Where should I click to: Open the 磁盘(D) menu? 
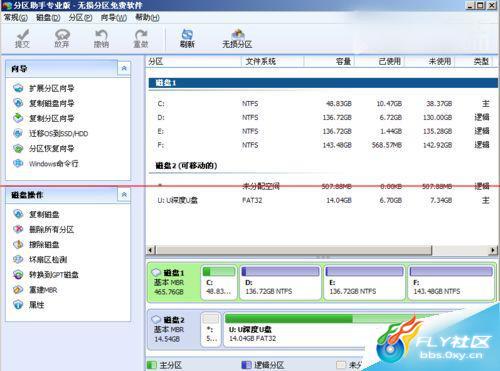pos(48,17)
